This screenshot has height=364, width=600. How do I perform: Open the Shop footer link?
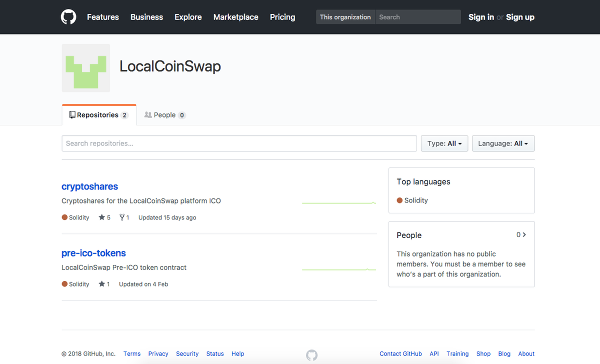483,353
